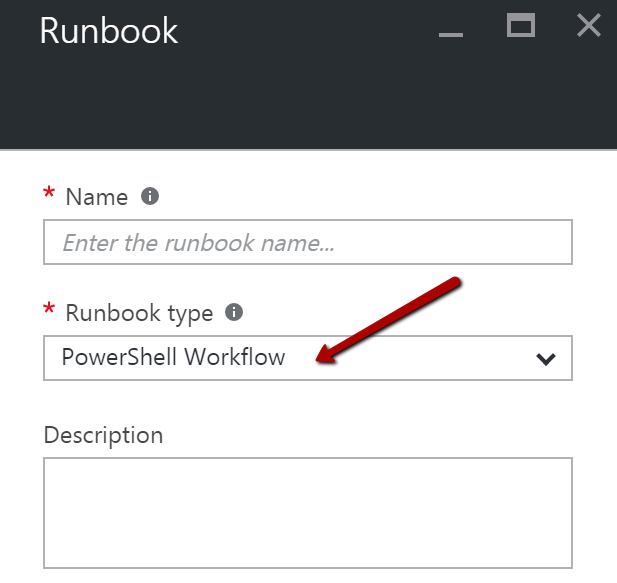617x583 pixels.
Task: Select the PowerShell Workflow value text
Action: pyautogui.click(x=173, y=357)
